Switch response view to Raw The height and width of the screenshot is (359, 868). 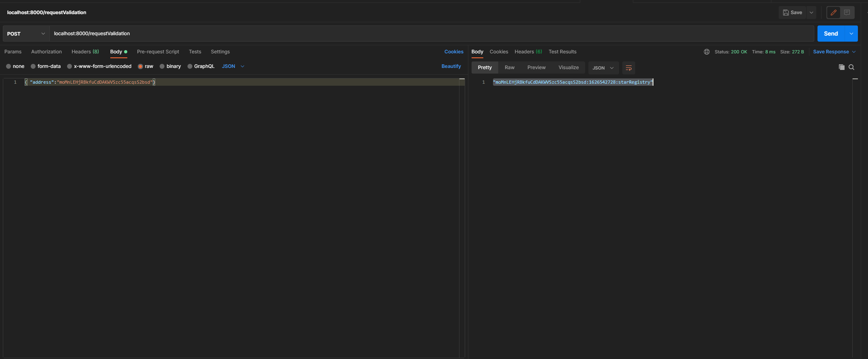pyautogui.click(x=510, y=68)
